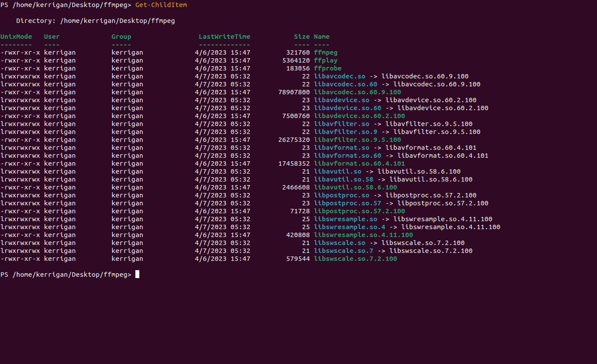Click the Get-ChildItem command text
This screenshot has width=597, height=364.
(160, 5)
